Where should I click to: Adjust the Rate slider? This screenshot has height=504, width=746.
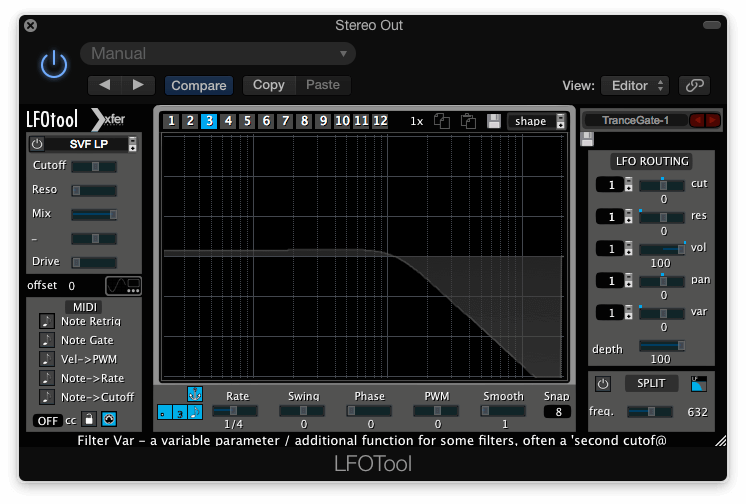click(235, 411)
